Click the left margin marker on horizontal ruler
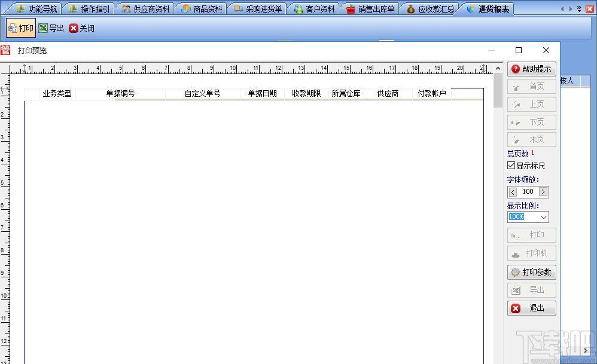Viewport: 597px width, 364px height. click(x=25, y=69)
